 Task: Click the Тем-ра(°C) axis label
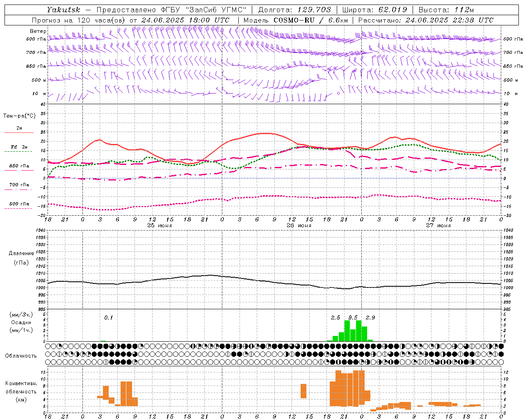click(x=19, y=116)
